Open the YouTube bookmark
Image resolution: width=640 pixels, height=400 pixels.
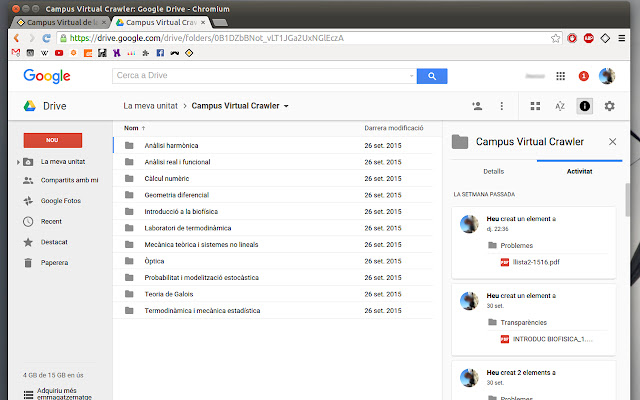click(59, 53)
